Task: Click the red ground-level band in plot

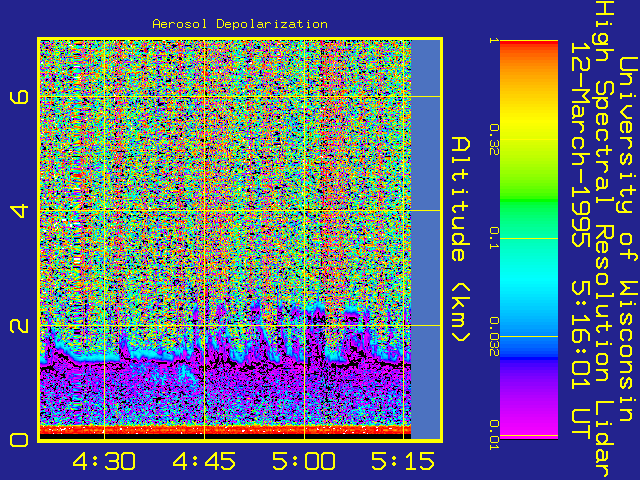Action: 225,430
